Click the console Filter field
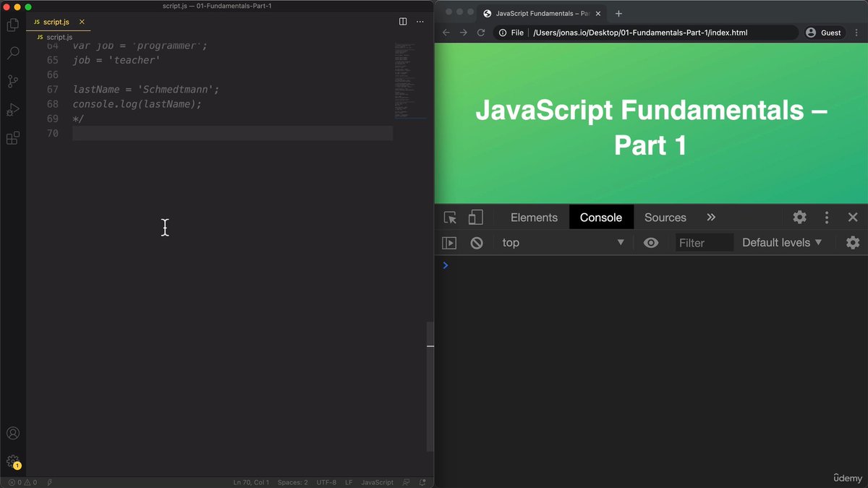 pos(705,243)
